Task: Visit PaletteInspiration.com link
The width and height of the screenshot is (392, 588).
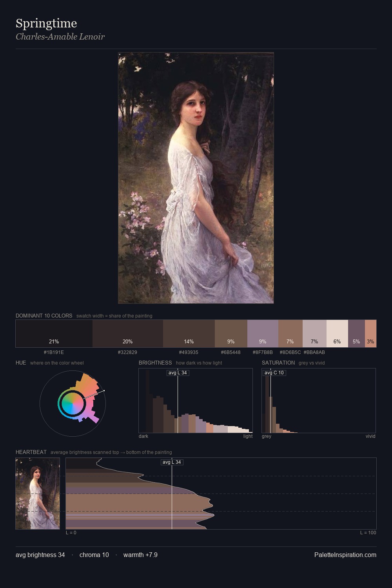Action: click(x=345, y=555)
